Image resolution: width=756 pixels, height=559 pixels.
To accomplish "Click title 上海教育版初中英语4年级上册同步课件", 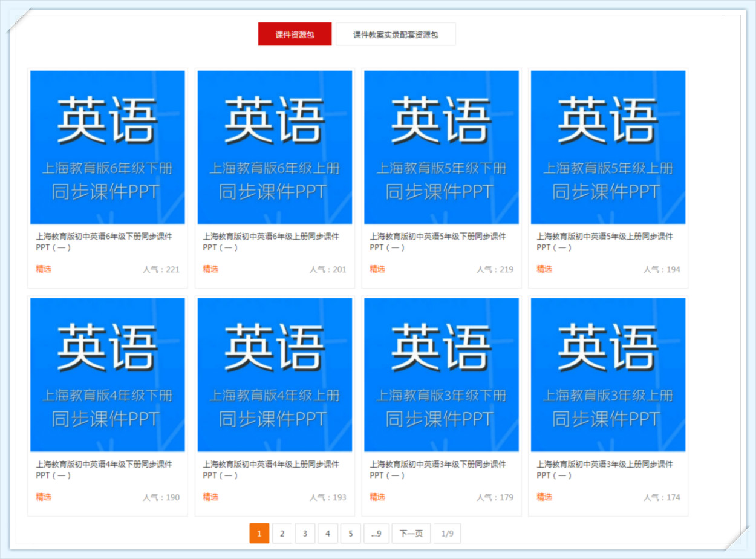I will [271, 469].
